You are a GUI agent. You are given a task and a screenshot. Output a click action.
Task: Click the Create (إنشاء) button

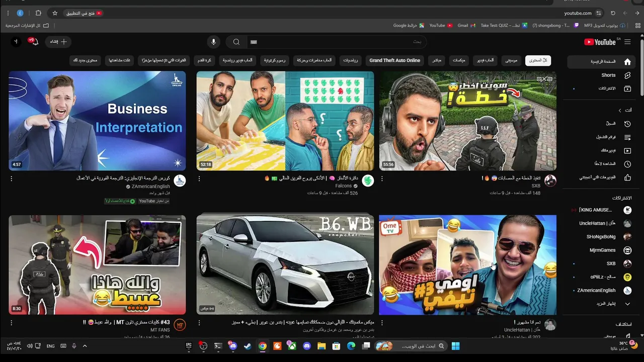[58, 42]
